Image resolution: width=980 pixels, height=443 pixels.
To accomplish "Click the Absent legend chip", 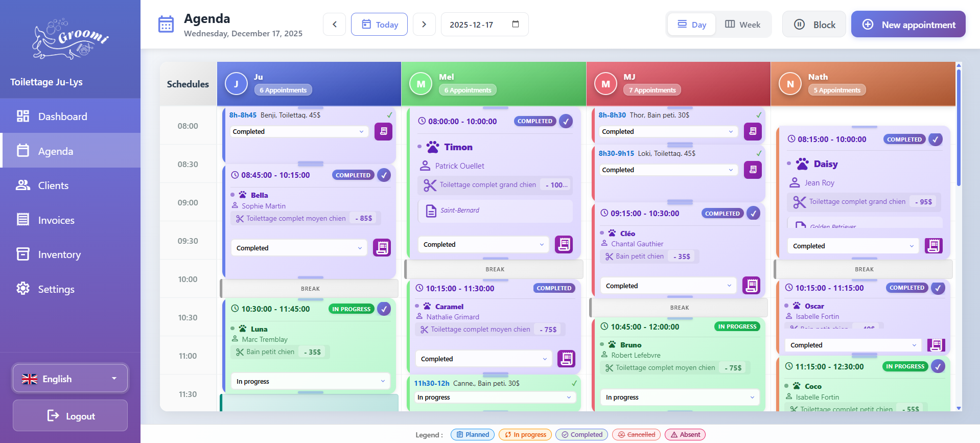I will tap(685, 434).
